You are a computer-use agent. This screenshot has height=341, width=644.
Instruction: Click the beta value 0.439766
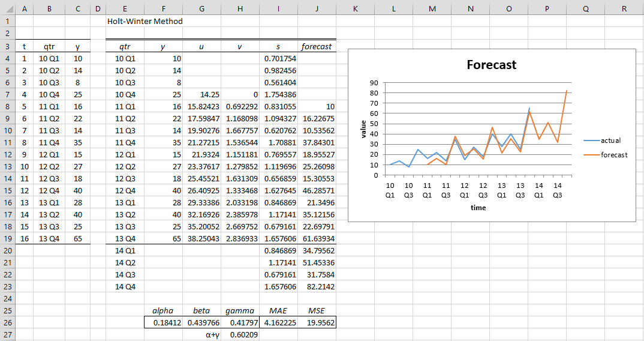point(201,322)
